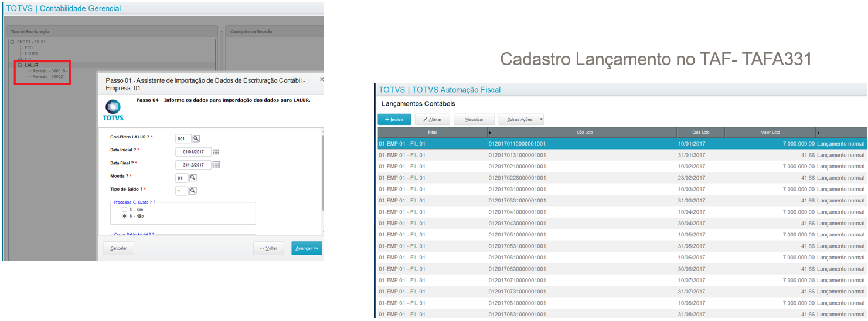Screen dimensions: 868x321
Task: Select row with code 0120170731000001001
Action: coord(621,292)
